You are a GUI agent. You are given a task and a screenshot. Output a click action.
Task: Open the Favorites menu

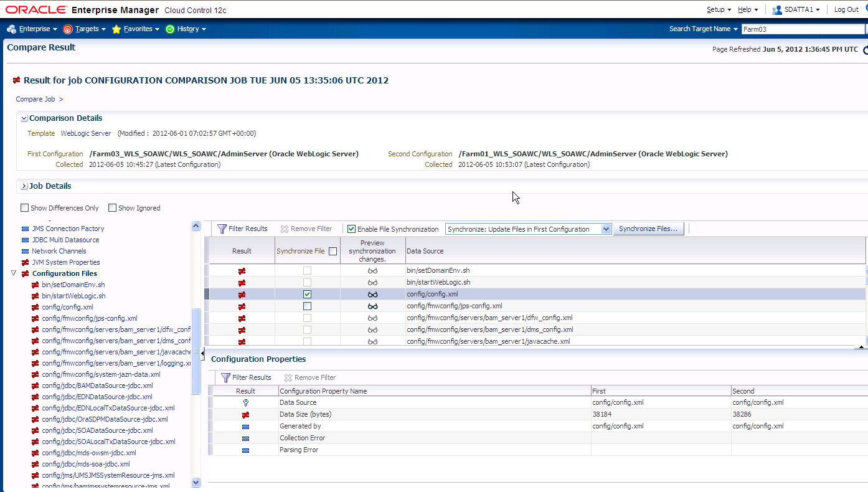pyautogui.click(x=136, y=29)
